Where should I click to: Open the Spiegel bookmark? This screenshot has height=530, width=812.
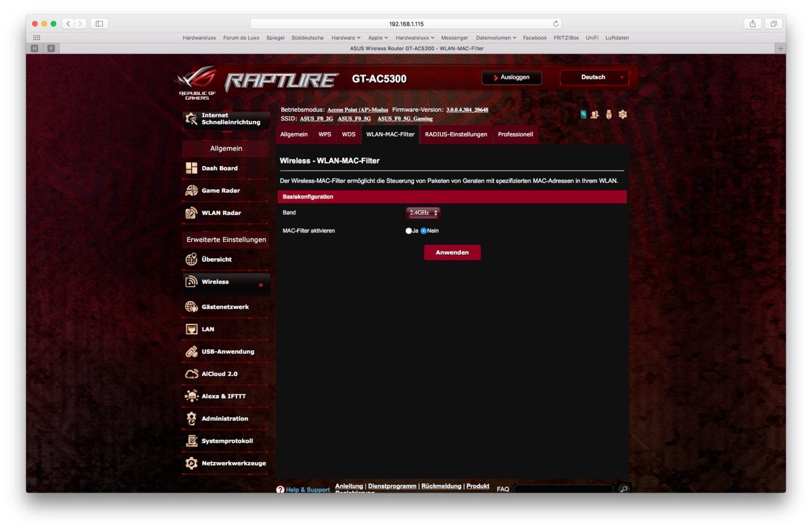click(275, 38)
